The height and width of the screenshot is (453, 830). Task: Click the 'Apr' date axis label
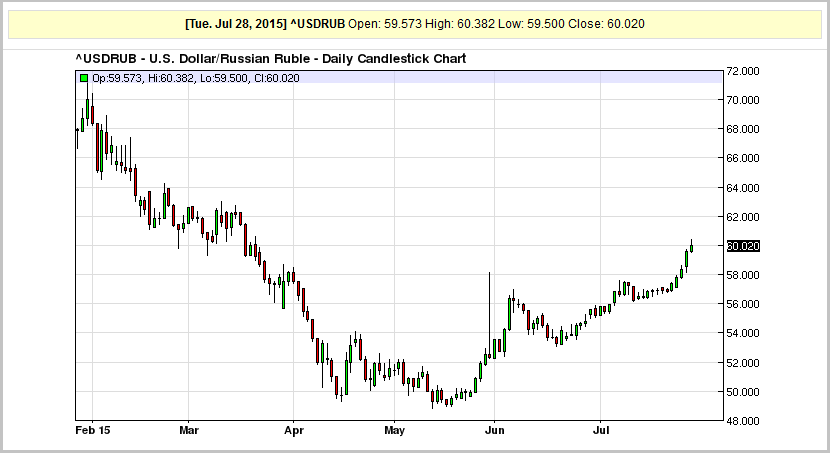point(294,431)
